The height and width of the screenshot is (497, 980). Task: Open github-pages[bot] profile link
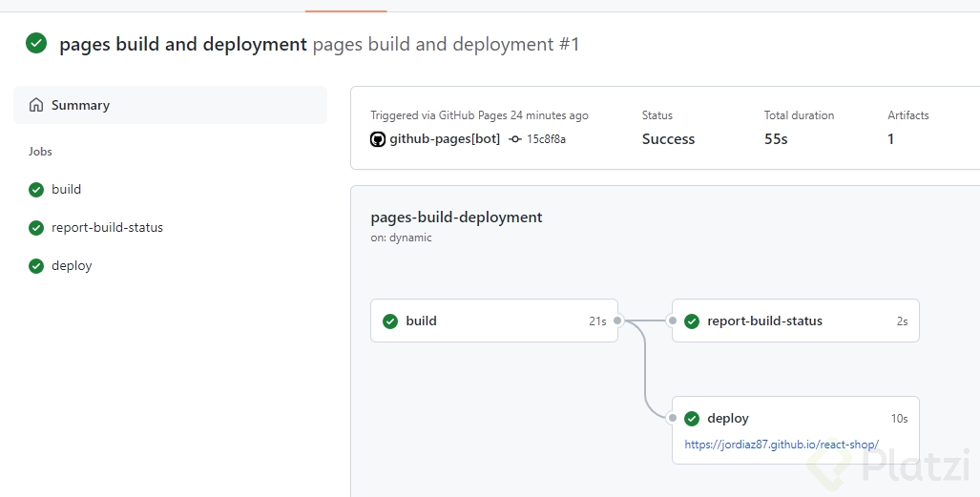(445, 139)
